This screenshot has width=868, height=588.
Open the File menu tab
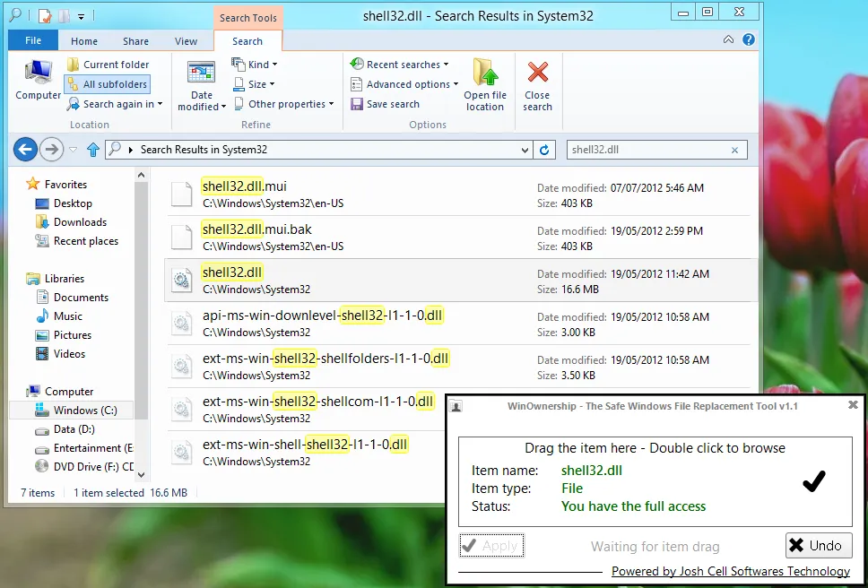coord(33,41)
